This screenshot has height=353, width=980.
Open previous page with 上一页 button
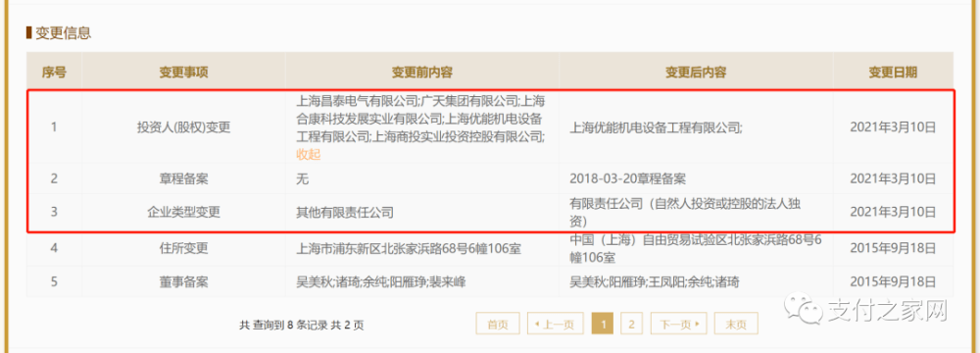(x=555, y=325)
